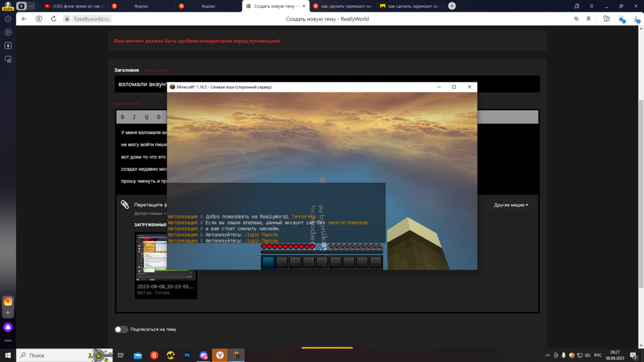
Task: Open Task View on the taskbar
Action: click(121, 356)
